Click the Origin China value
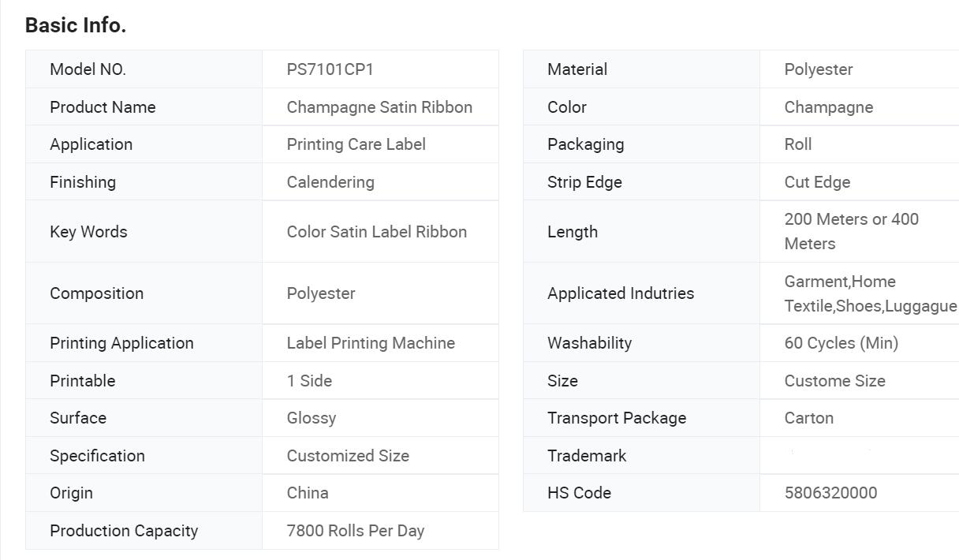 pos(308,493)
